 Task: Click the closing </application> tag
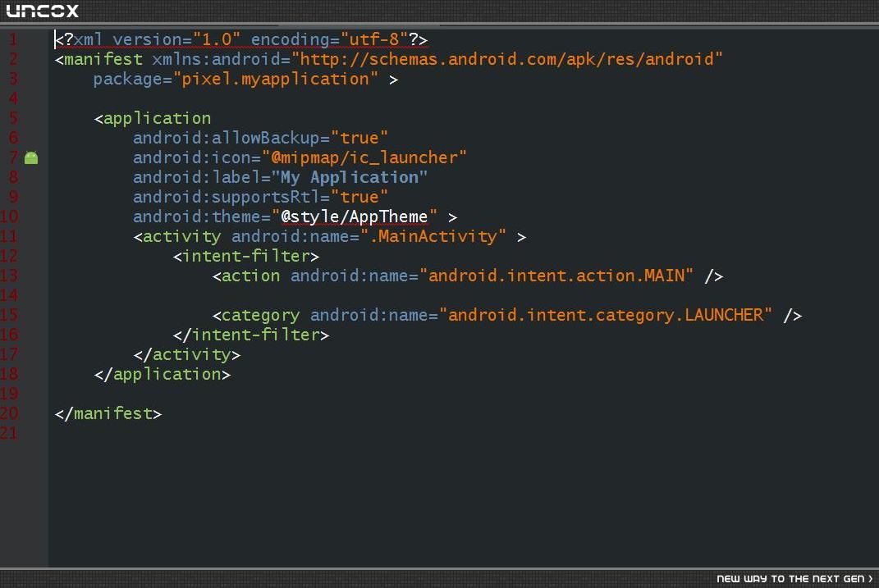point(163,374)
